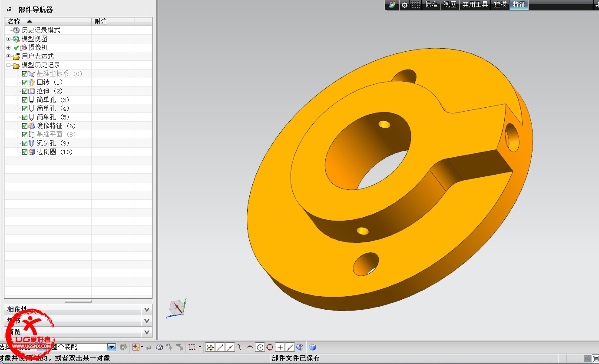Expand the 摄像机 node
Screen dimensions: 599x364
pyautogui.click(x=8, y=47)
